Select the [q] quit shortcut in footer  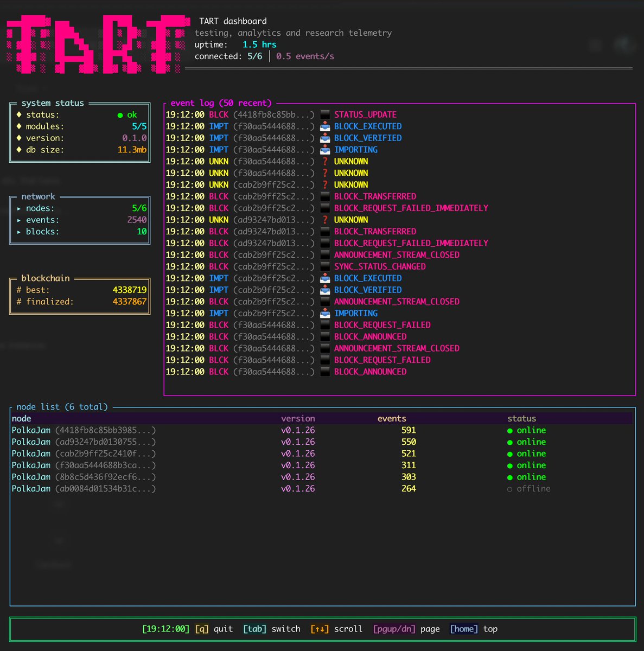click(214, 629)
